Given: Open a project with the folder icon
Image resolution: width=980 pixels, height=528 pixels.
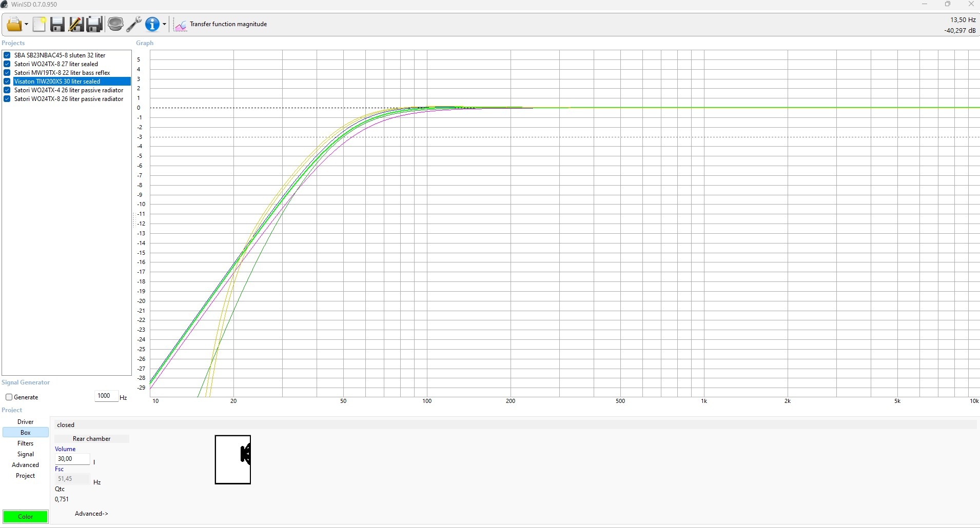Looking at the screenshot, I should (x=14, y=24).
